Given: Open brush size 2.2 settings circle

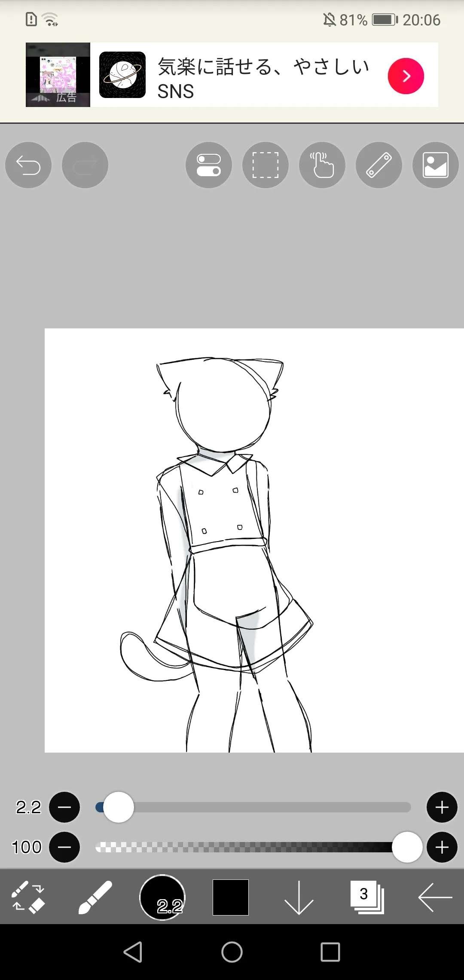Looking at the screenshot, I should (x=162, y=897).
